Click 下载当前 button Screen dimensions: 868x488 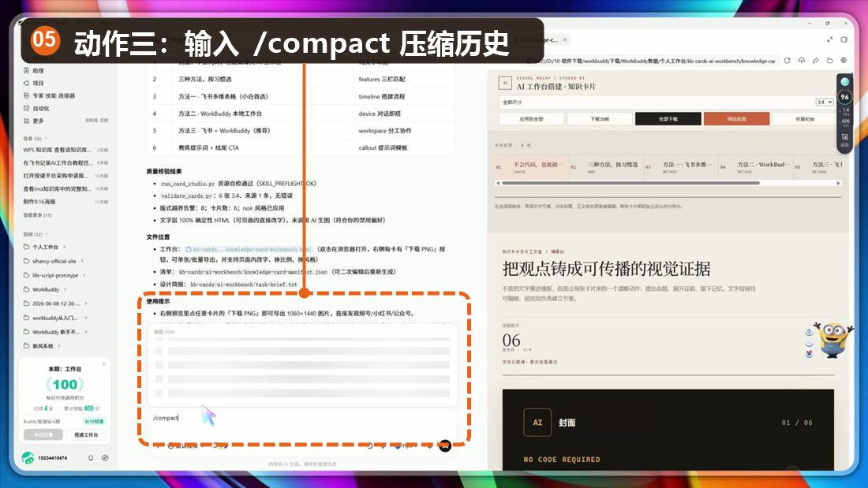(600, 119)
